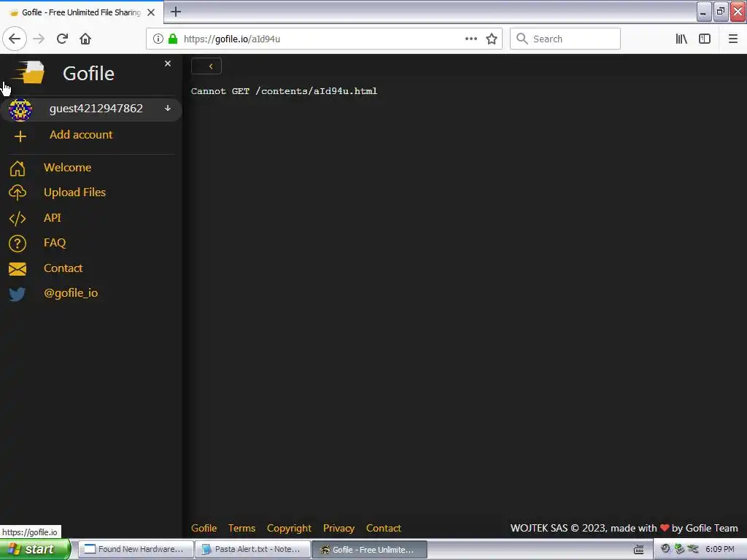
Task: Open the footer Terms link
Action: [241, 528]
